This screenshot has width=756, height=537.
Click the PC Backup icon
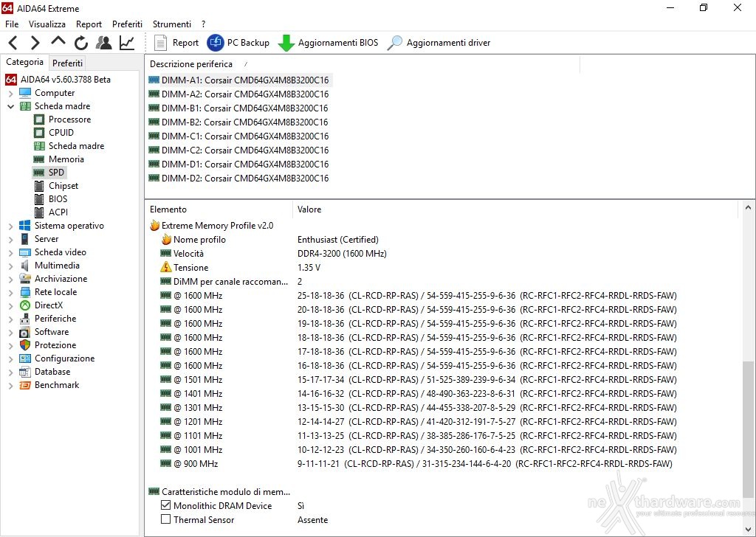click(x=215, y=43)
